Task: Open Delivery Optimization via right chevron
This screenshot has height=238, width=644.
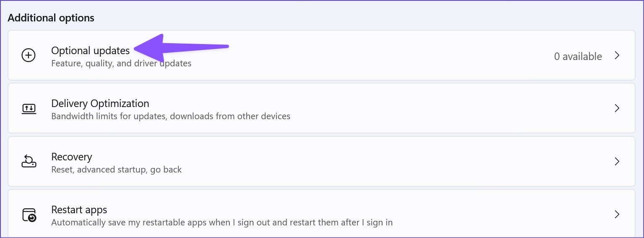Action: [617, 108]
